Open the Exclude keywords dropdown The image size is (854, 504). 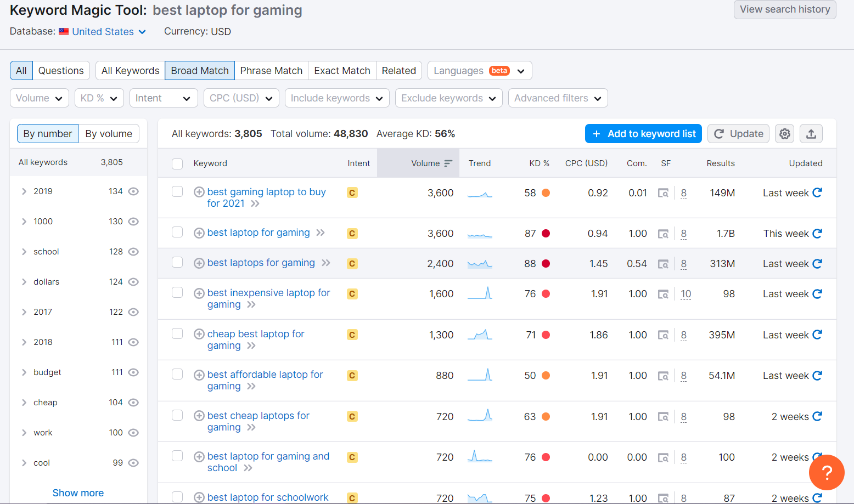tap(449, 98)
